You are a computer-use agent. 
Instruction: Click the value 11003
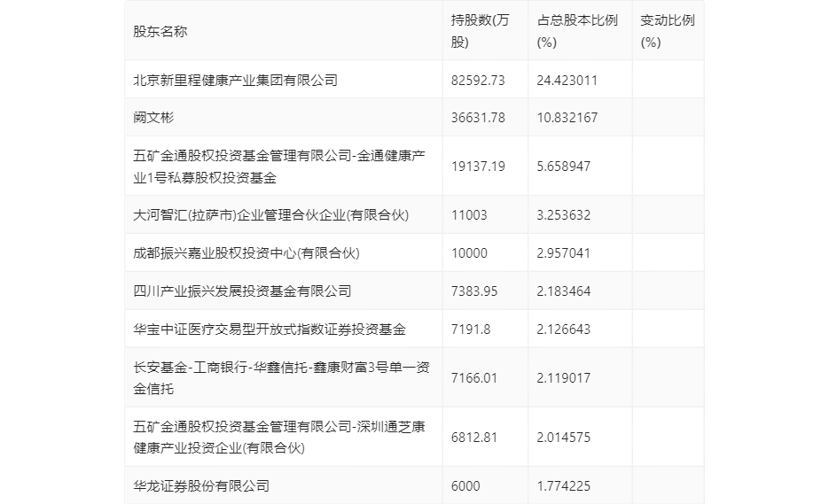(x=469, y=215)
